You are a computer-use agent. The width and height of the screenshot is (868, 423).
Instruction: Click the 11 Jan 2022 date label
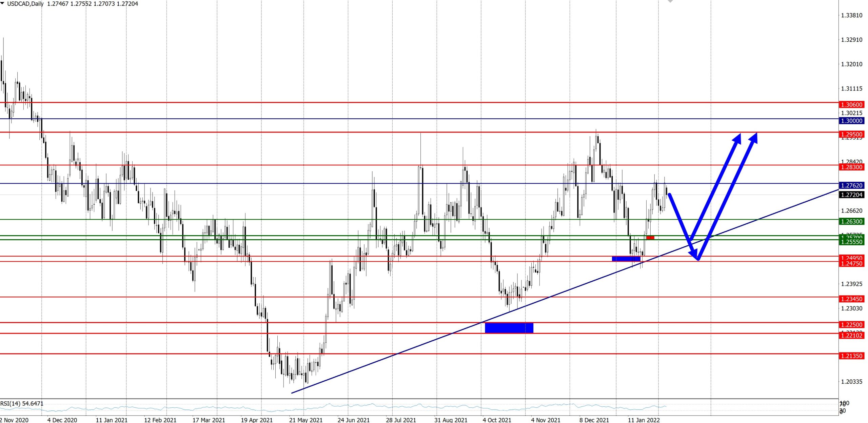644,420
